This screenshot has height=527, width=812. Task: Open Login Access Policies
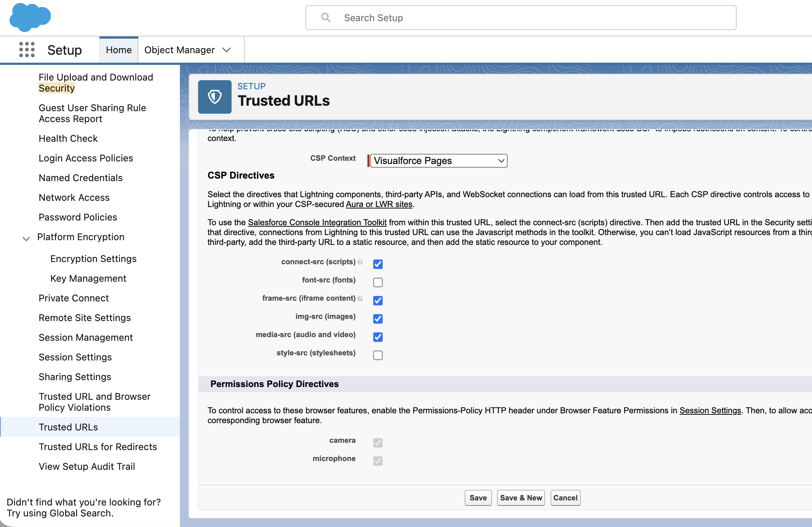coord(86,158)
